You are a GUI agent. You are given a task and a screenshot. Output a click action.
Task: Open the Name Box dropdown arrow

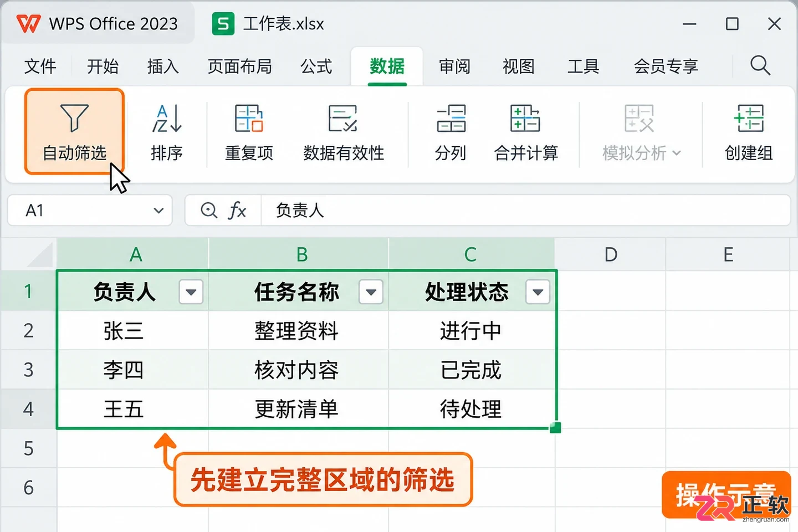click(158, 211)
